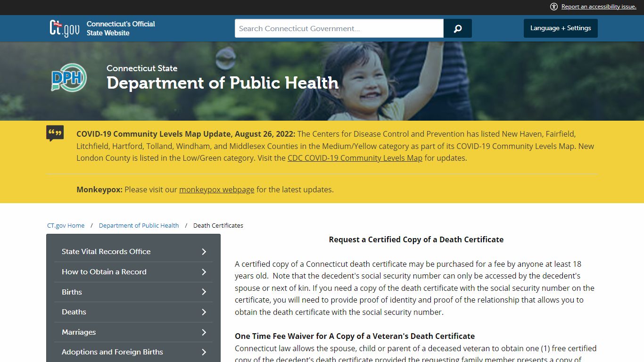Expand State Vital Records Office chevron
644x362 pixels.
[204, 252]
